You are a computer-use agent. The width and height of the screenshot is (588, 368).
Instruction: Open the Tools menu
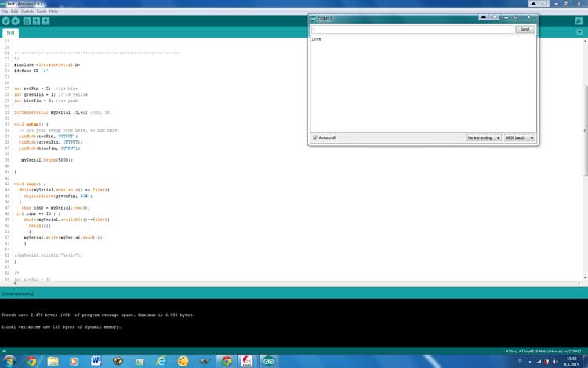(42, 12)
